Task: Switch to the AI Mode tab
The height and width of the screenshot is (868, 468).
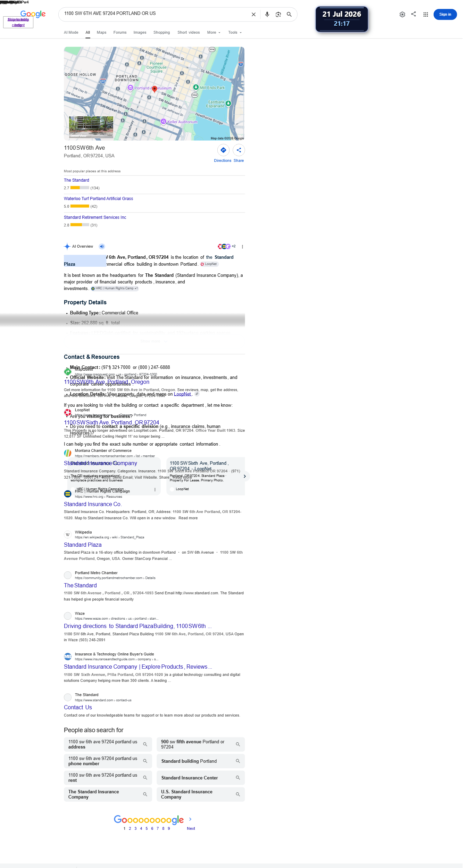Action: tap(71, 33)
